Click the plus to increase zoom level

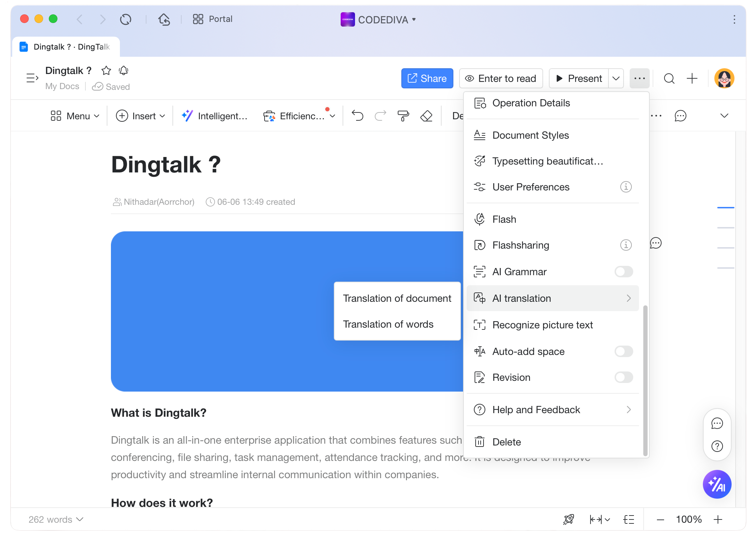[718, 519]
